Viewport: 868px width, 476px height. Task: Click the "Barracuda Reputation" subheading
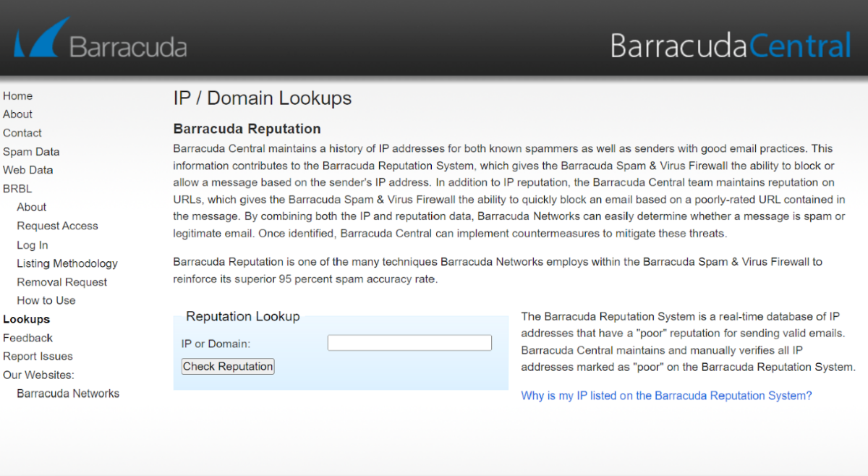pyautogui.click(x=247, y=129)
